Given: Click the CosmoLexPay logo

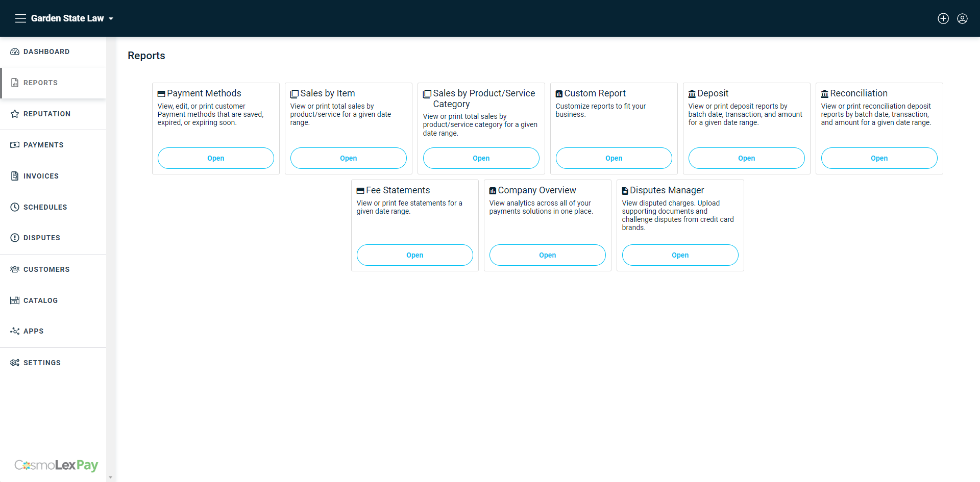Looking at the screenshot, I should (56, 465).
